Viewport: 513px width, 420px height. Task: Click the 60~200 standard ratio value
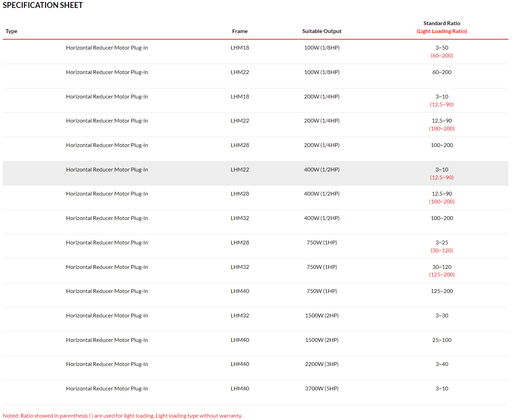[x=442, y=72]
